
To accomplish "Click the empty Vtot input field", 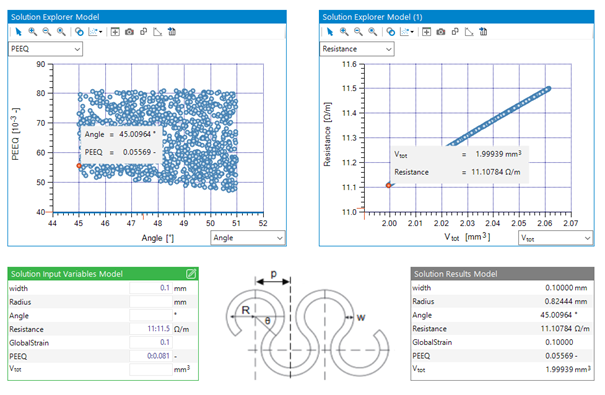I will (150, 369).
